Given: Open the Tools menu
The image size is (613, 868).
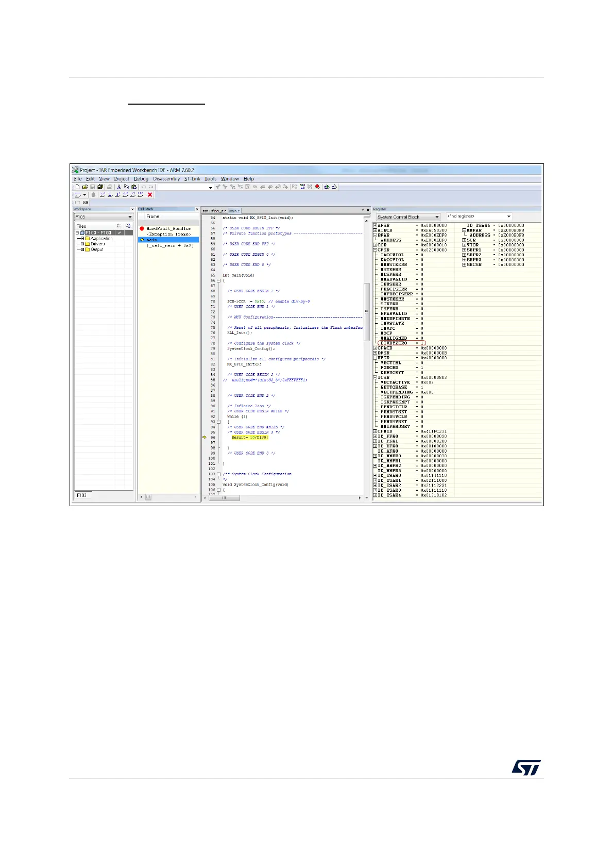Looking at the screenshot, I should 210,179.
